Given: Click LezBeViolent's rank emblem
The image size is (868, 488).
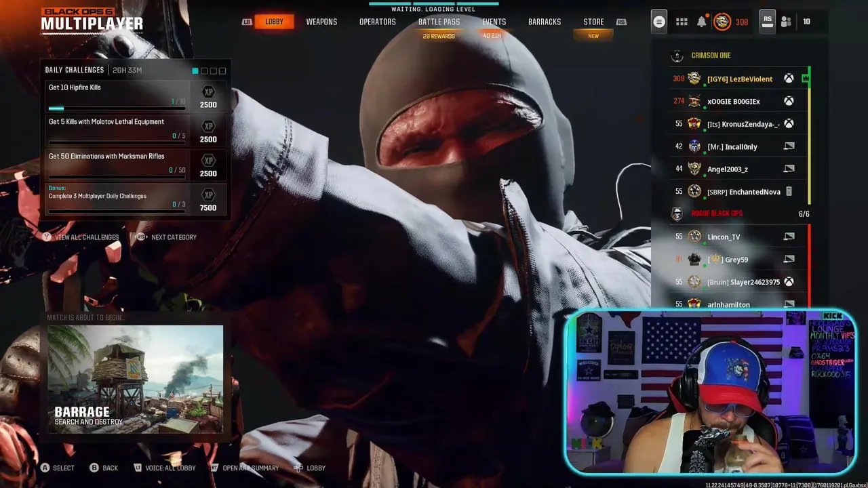Looking at the screenshot, I should point(694,79).
